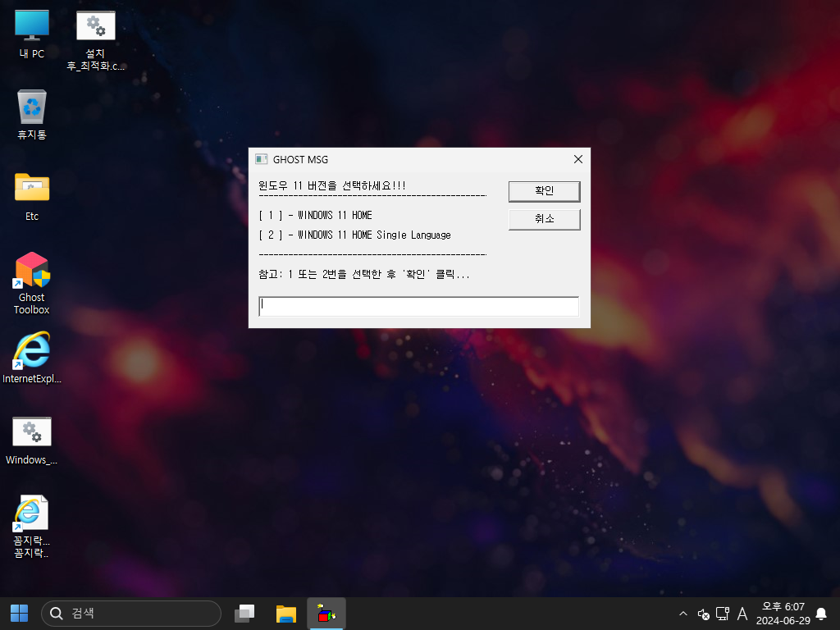
Task: Select the Windows_ script file icon
Action: pos(32,441)
